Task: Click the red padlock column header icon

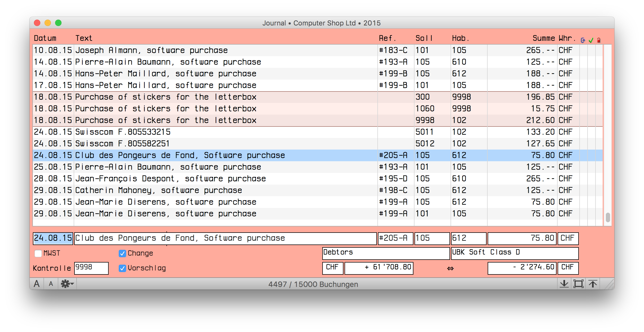Action: (x=599, y=40)
